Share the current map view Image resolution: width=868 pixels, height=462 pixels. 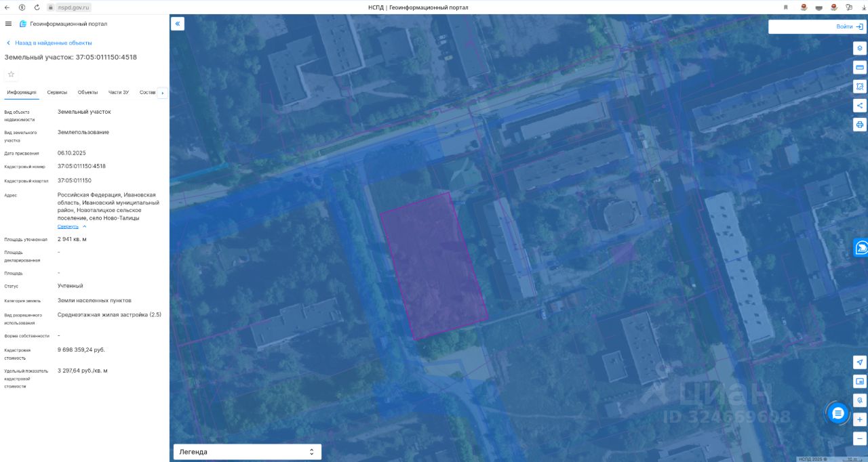click(860, 106)
